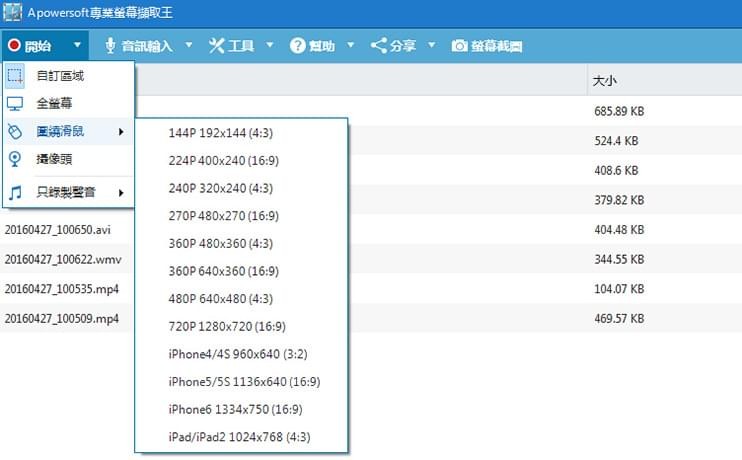Click the question mark help icon
The height and width of the screenshot is (460, 742).
pos(297,45)
